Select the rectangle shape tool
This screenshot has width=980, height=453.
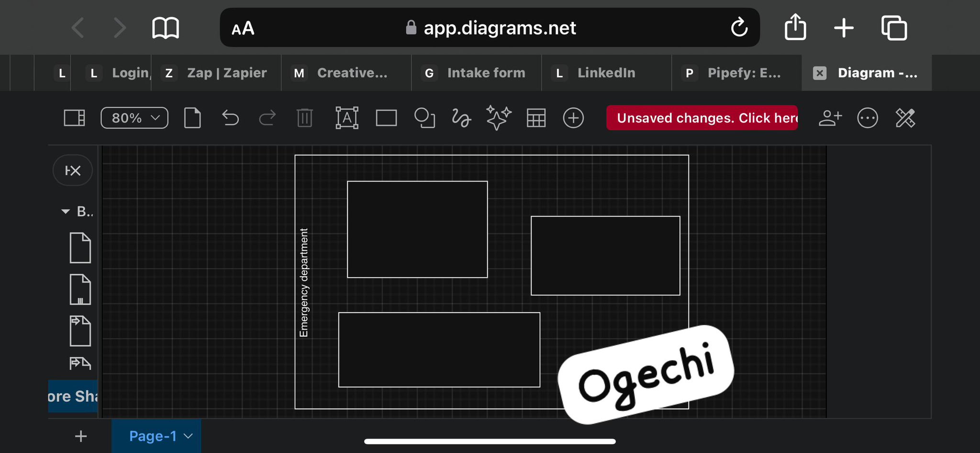coord(386,118)
